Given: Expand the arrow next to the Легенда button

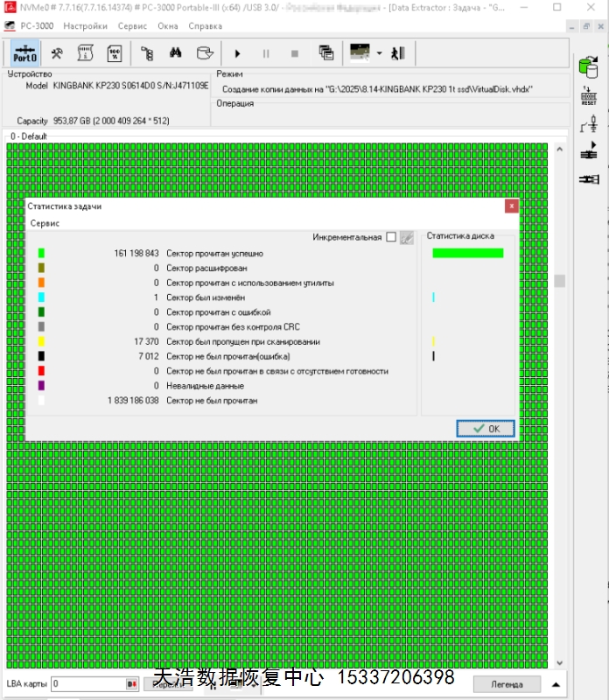Looking at the screenshot, I should click(556, 684).
